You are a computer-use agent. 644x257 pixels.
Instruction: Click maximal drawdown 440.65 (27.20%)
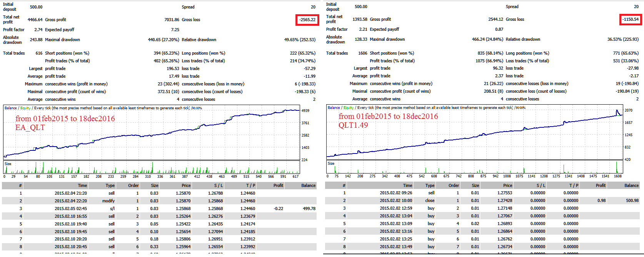point(164,40)
